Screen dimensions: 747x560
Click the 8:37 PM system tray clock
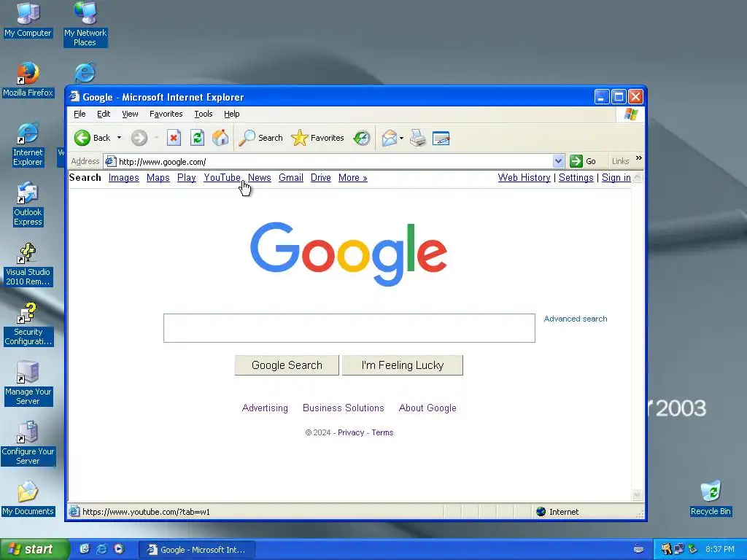pyautogui.click(x=720, y=549)
